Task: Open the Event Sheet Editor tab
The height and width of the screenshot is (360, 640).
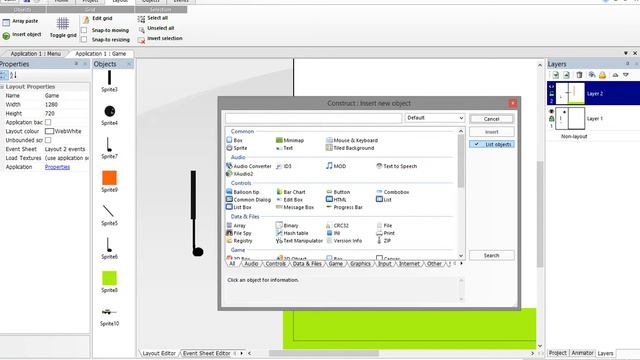Action: (x=207, y=353)
